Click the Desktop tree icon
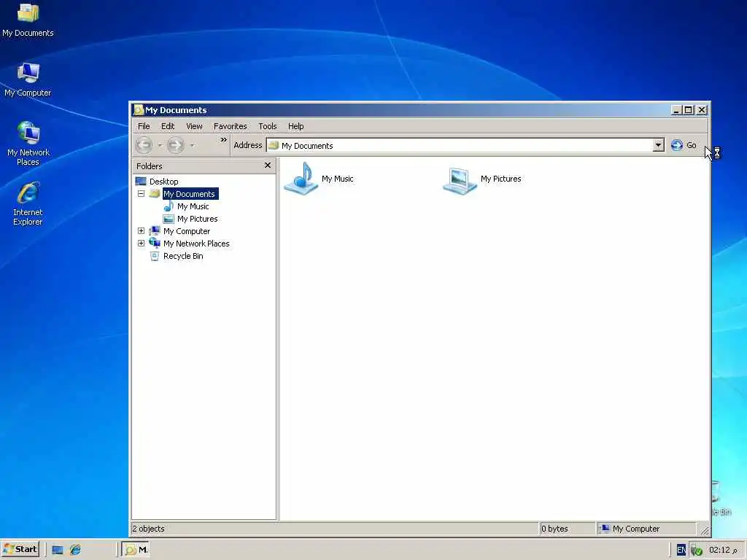This screenshot has height=560, width=747. click(x=141, y=181)
